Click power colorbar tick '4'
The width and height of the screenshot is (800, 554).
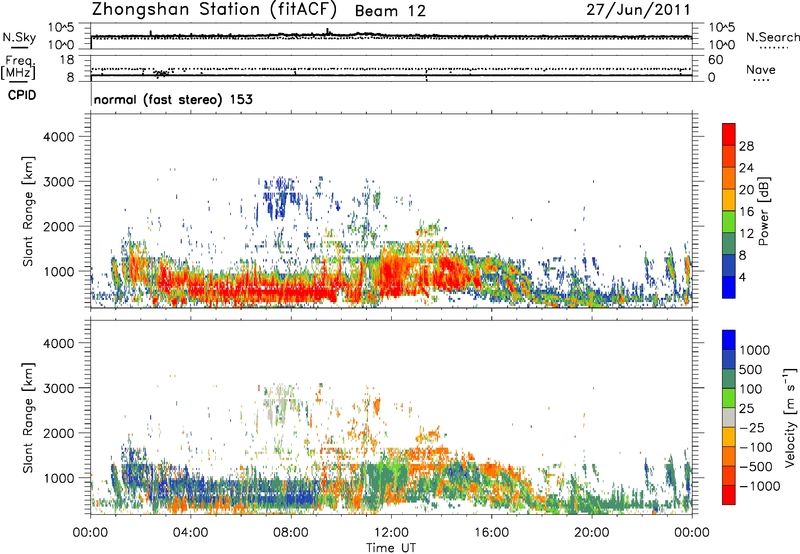[x=743, y=278]
